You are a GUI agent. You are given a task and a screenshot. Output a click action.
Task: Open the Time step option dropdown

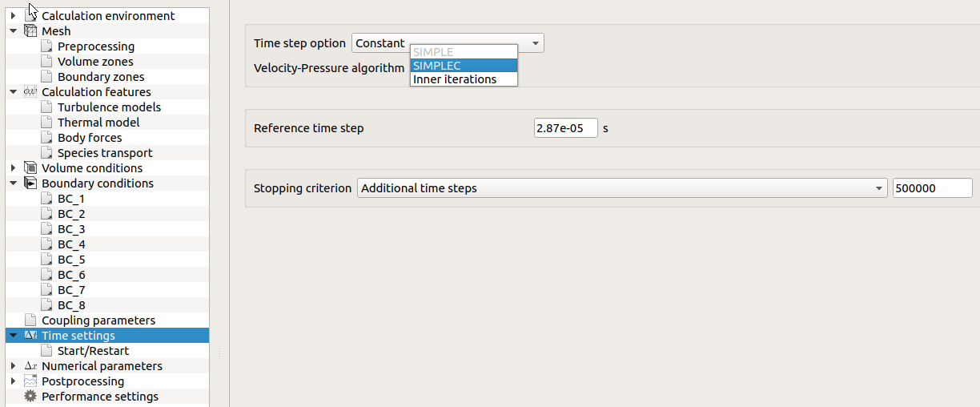coord(448,43)
